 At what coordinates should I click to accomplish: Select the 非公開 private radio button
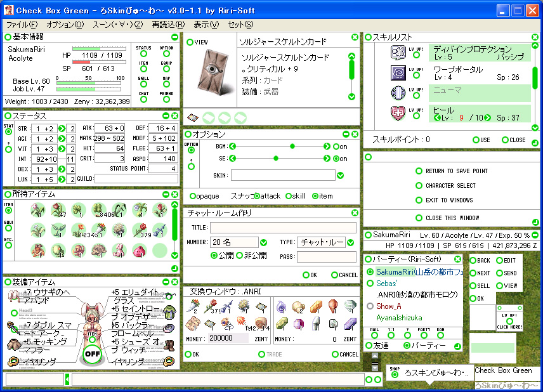click(239, 256)
